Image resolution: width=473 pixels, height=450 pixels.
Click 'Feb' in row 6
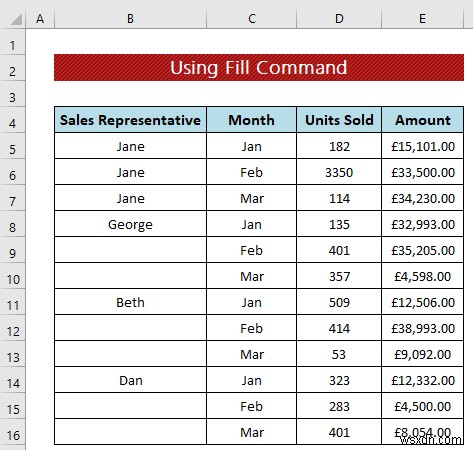(x=252, y=172)
